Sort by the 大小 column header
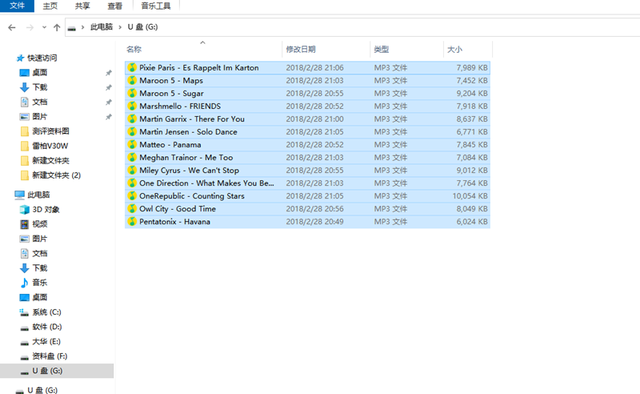This screenshot has width=640, height=394. click(x=455, y=49)
